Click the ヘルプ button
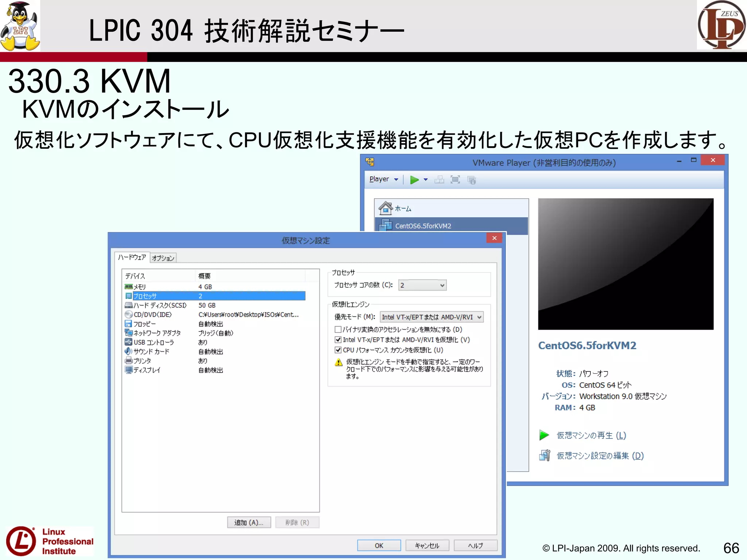This screenshot has height=560, width=747. click(x=475, y=545)
